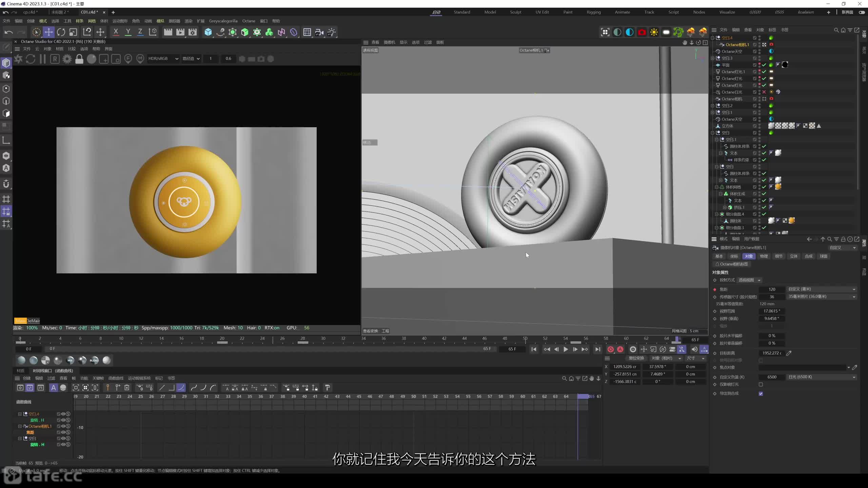Image resolution: width=868 pixels, height=488 pixels.
Task: Open the 投射方式 projection dropdown
Action: coord(750,280)
